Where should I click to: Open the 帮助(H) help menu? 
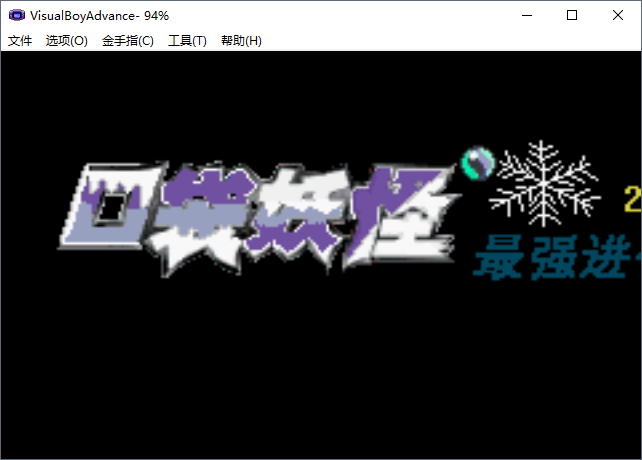[x=241, y=41]
